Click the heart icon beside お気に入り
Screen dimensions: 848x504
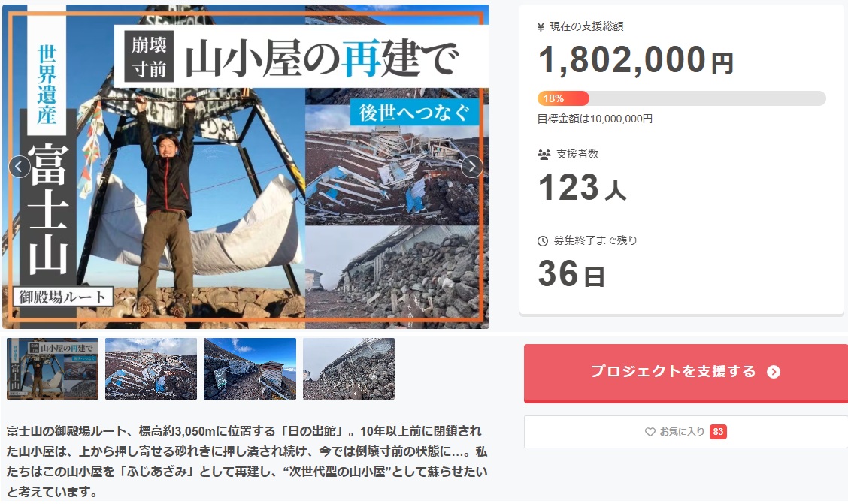[x=650, y=432]
